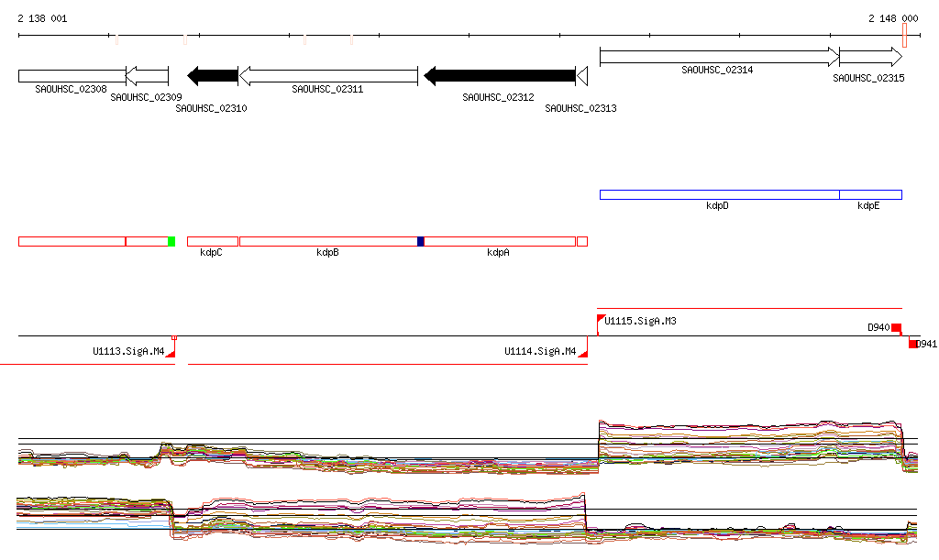Select the blue kdpD annotation box
This screenshot has height=560, width=939.
[x=719, y=194]
